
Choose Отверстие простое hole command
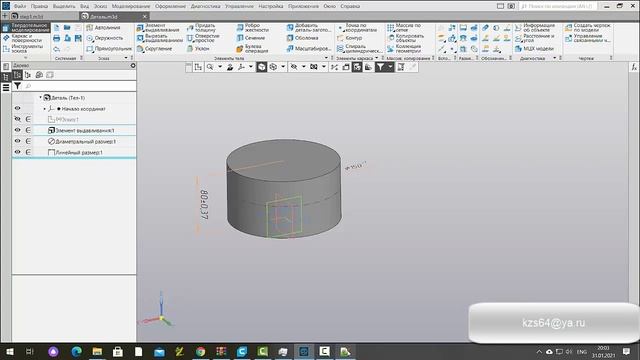(x=203, y=38)
